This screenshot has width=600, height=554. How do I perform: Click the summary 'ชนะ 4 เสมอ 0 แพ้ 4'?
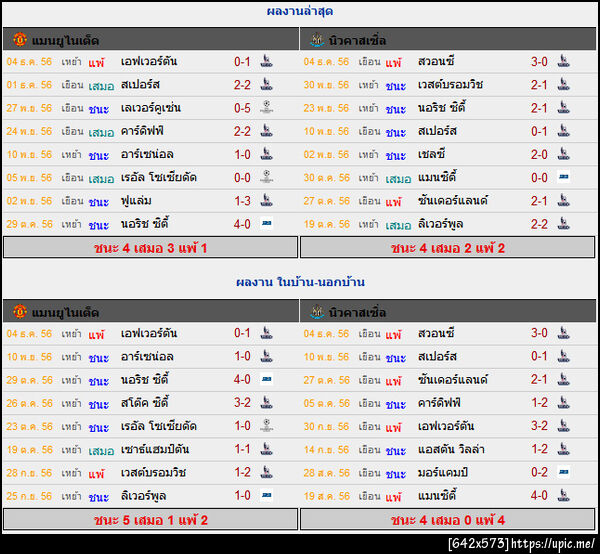448,520
